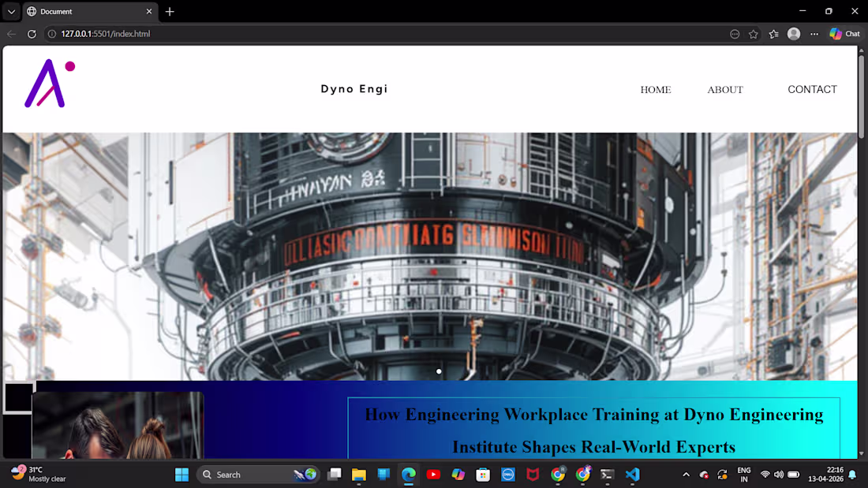The image size is (868, 488).
Task: Click ABOUT in the site navigation
Action: (x=724, y=89)
